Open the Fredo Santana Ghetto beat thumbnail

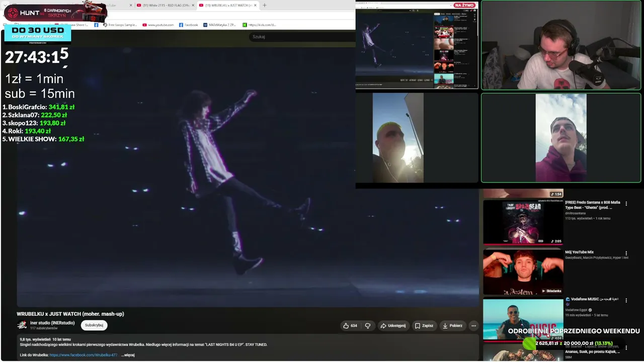tap(523, 222)
